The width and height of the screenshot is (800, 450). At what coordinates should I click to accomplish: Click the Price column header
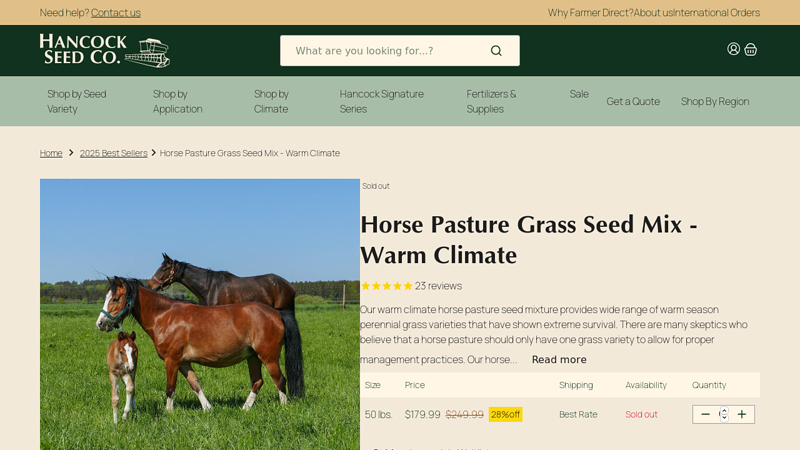[415, 385]
